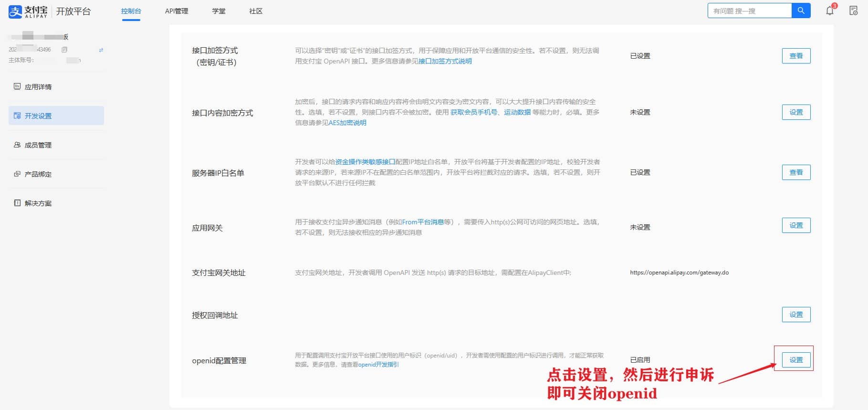868x410 pixels.
Task: Click the switch application arrows icon
Action: click(101, 50)
